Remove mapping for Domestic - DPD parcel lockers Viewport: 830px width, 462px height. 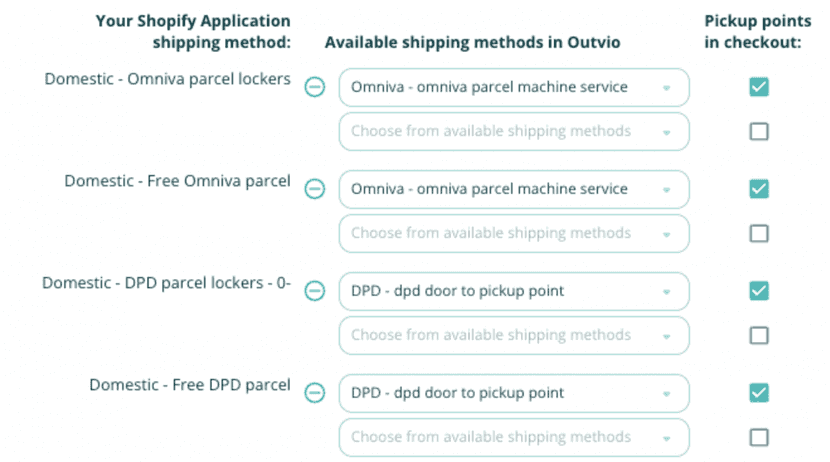tap(315, 291)
